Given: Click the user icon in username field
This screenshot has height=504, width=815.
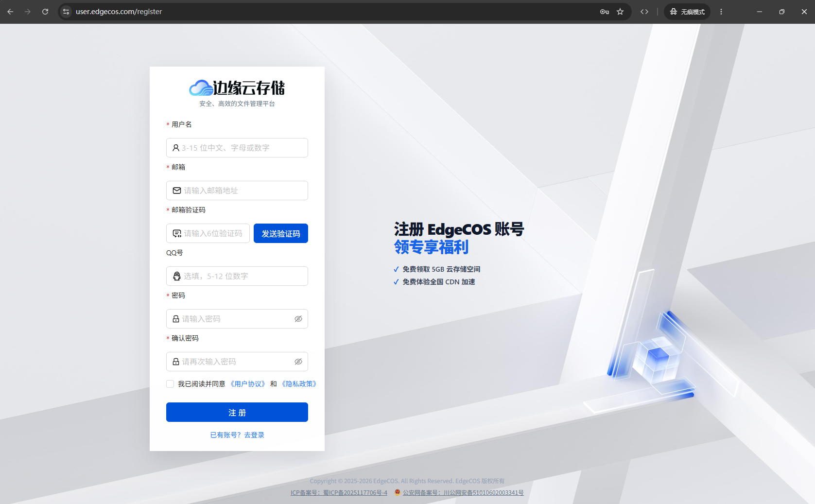Looking at the screenshot, I should pos(176,148).
